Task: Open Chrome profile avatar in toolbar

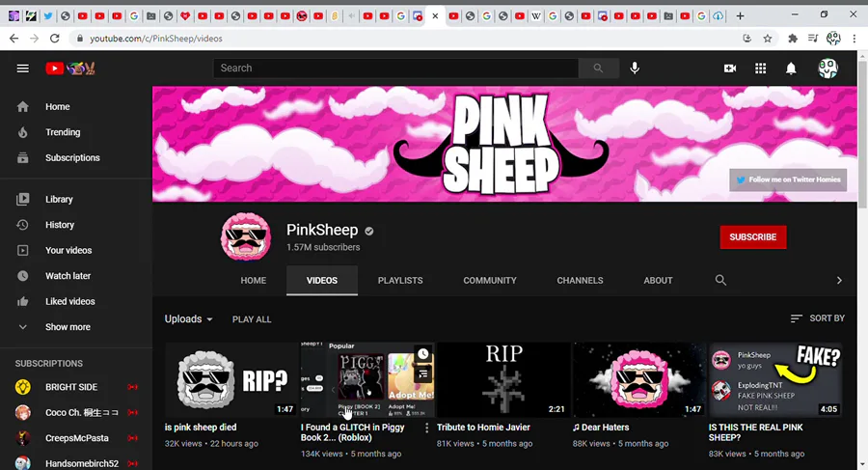Action: 833,39
